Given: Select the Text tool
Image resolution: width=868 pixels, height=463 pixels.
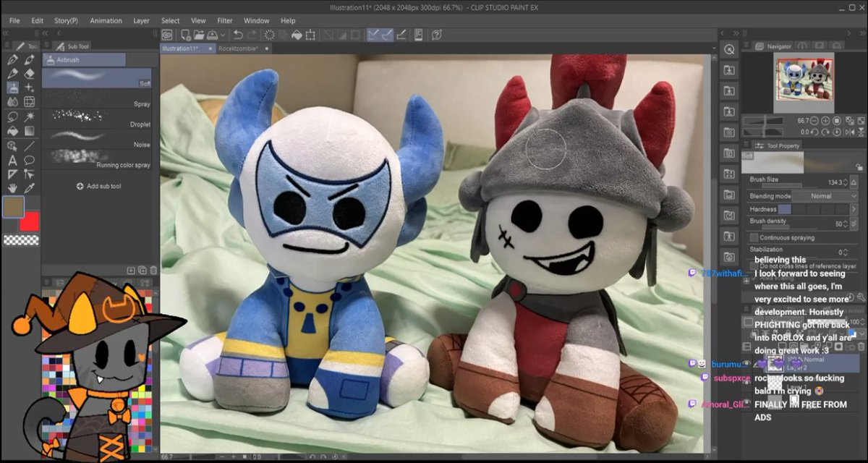Looking at the screenshot, I should tap(12, 161).
